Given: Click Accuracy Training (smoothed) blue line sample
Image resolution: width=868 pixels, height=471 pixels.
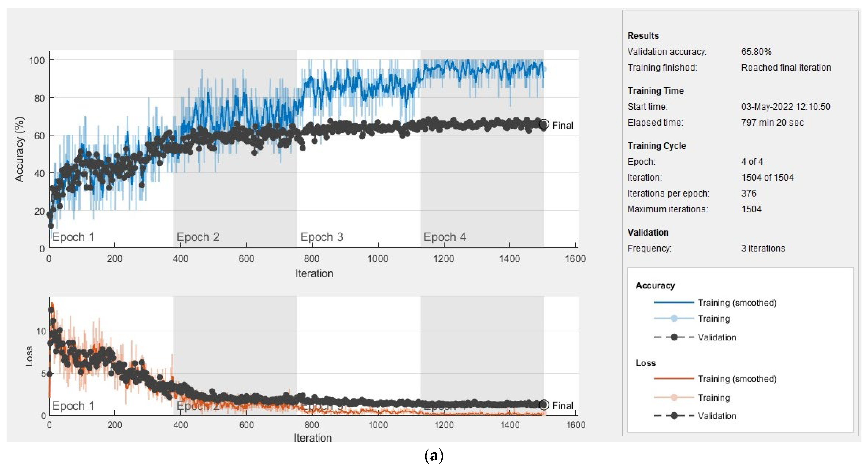Looking at the screenshot, I should [x=674, y=303].
